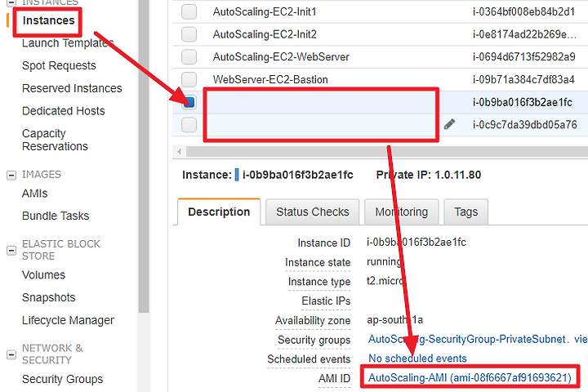Go to Spot Requests
This screenshot has height=392, width=588.
pyautogui.click(x=59, y=65)
